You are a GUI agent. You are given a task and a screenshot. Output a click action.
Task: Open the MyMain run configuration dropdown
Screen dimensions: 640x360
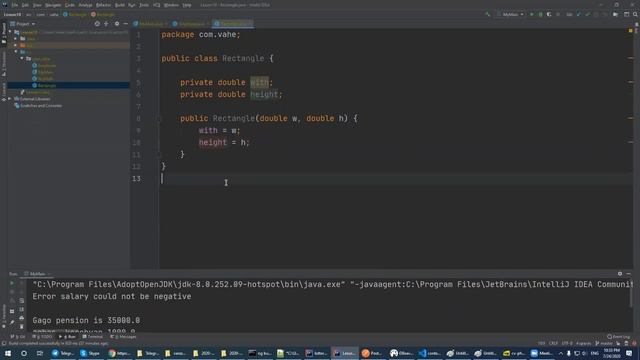pos(510,14)
